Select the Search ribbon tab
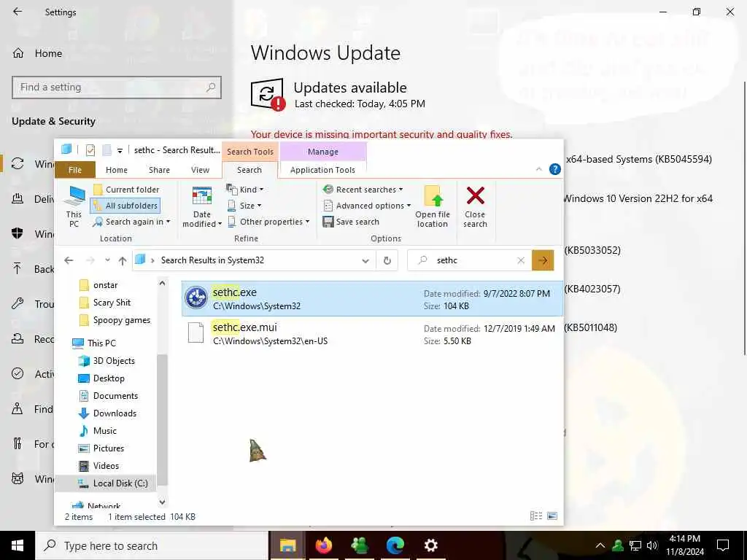 pos(249,170)
